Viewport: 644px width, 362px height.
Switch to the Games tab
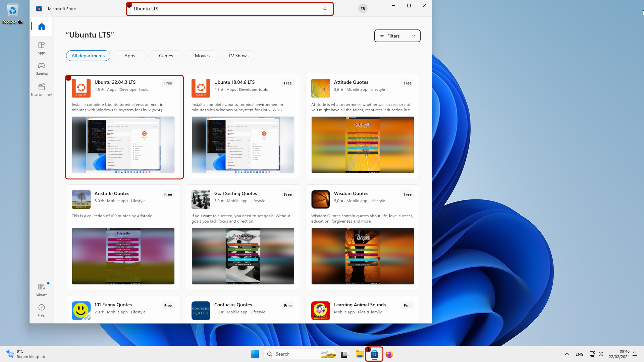pyautogui.click(x=166, y=55)
